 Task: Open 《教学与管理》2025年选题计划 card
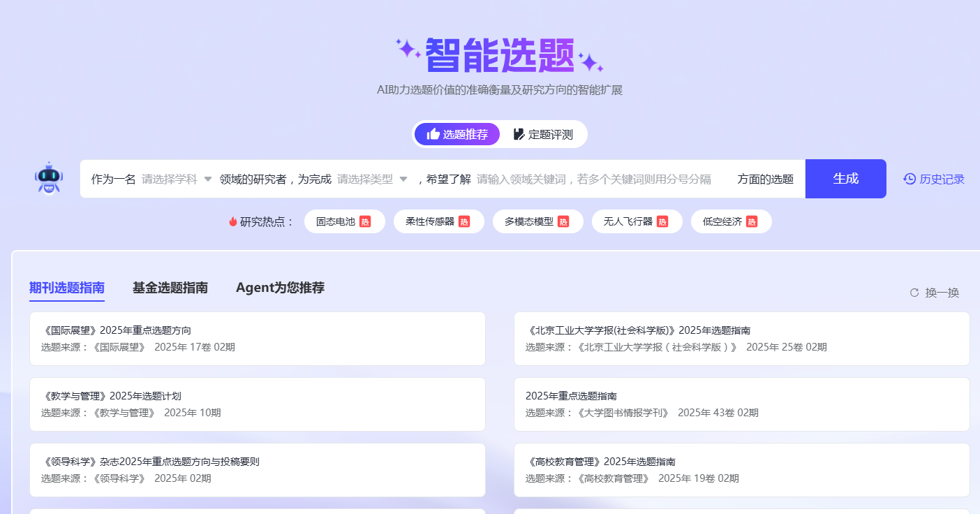257,404
